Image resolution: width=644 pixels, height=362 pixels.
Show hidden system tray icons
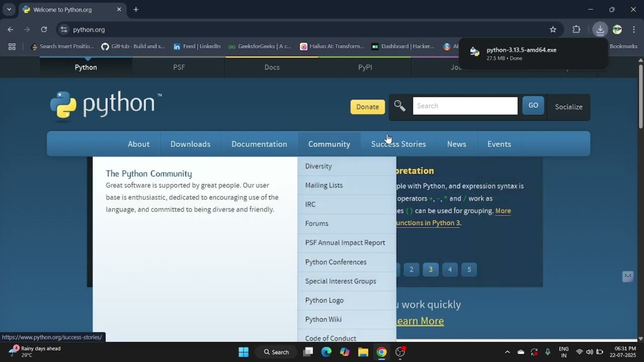[507, 352]
